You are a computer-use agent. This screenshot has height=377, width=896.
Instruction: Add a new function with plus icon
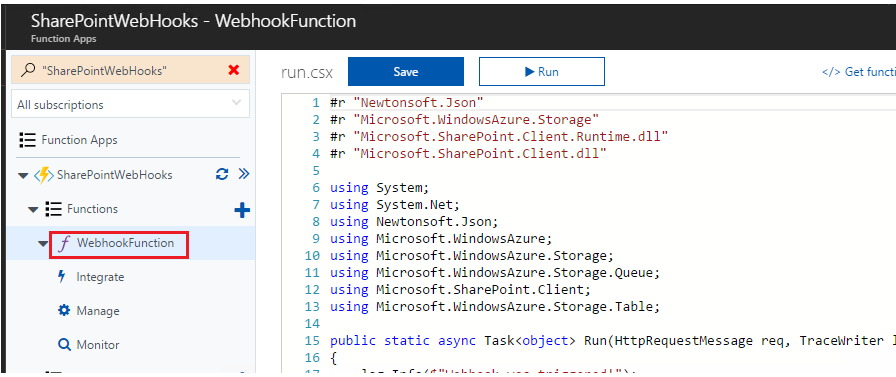[242, 211]
